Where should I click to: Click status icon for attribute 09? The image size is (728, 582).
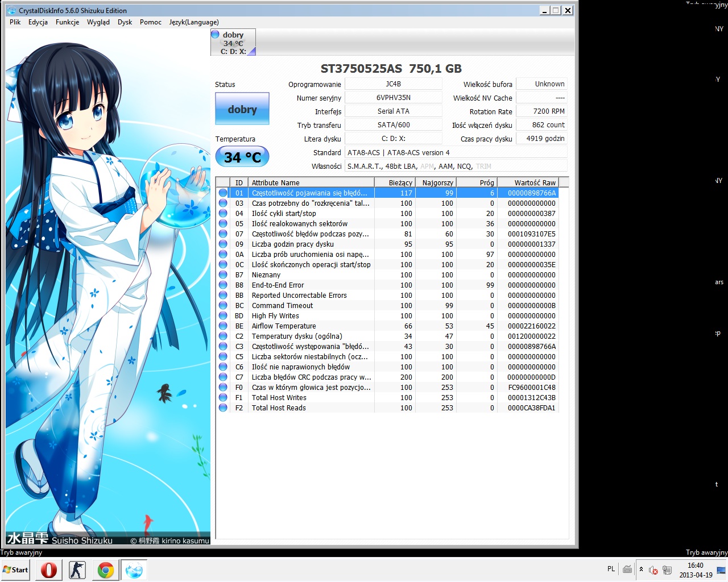(223, 244)
